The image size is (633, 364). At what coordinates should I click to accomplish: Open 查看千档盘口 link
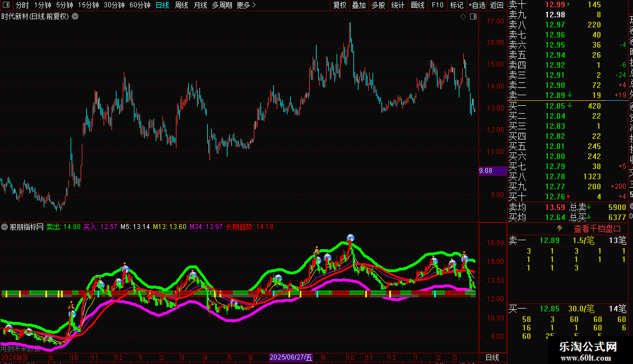(x=597, y=229)
